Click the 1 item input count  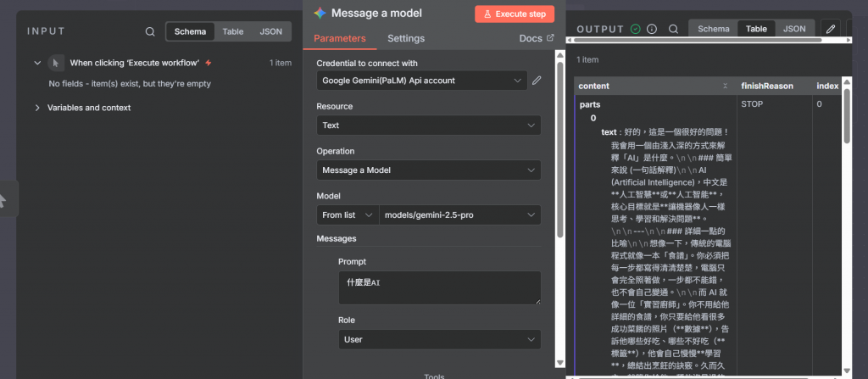pyautogui.click(x=281, y=63)
